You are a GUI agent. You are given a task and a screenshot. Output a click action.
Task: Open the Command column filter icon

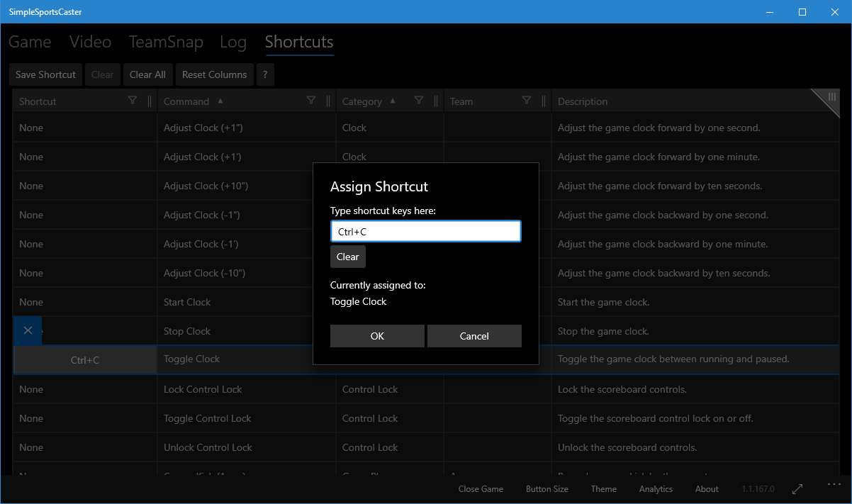point(311,101)
